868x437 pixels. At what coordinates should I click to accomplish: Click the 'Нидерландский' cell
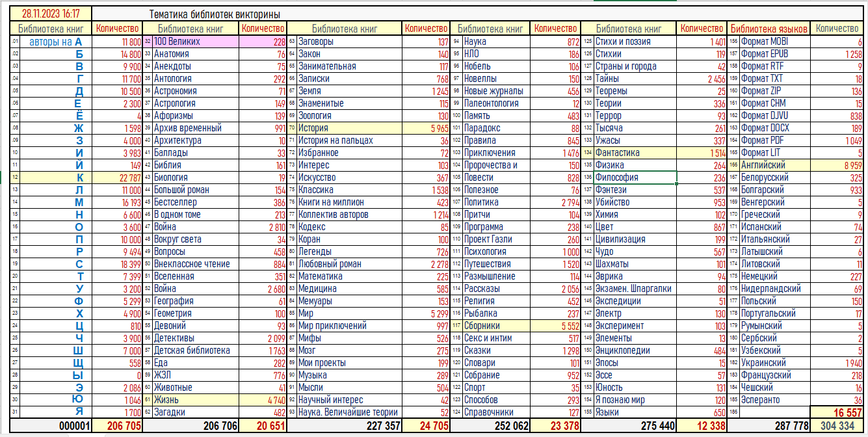775,289
